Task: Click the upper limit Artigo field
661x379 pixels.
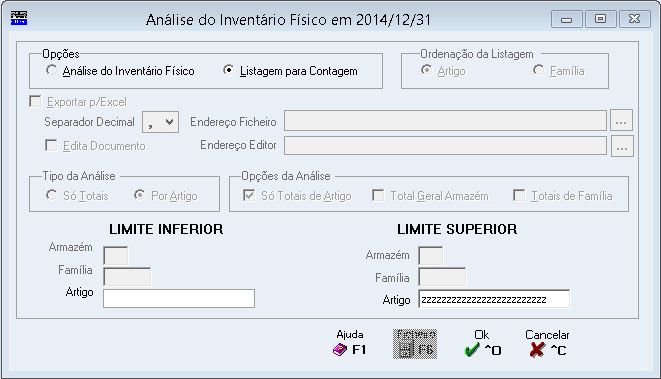Action: click(x=494, y=299)
